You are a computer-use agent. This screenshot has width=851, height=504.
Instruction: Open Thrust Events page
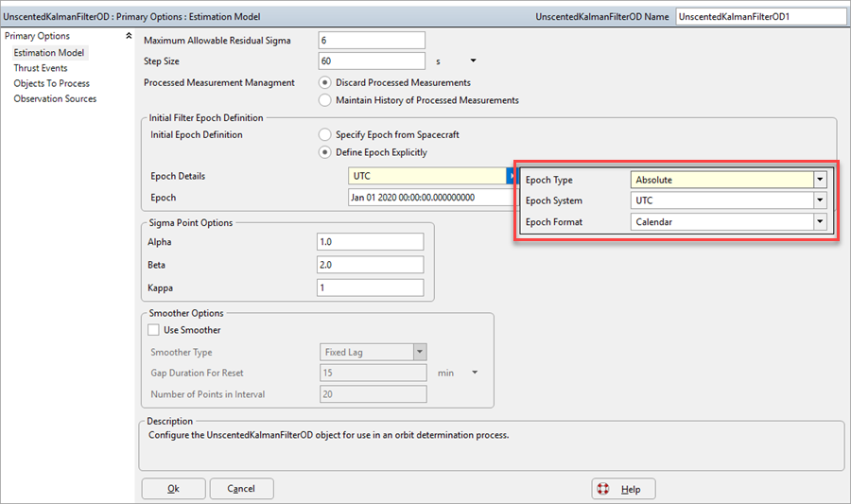(41, 68)
